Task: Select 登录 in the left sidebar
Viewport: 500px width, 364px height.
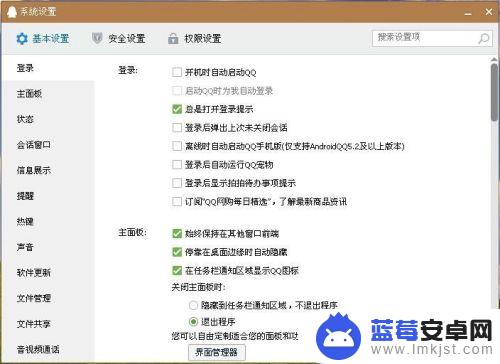Action: click(48, 68)
